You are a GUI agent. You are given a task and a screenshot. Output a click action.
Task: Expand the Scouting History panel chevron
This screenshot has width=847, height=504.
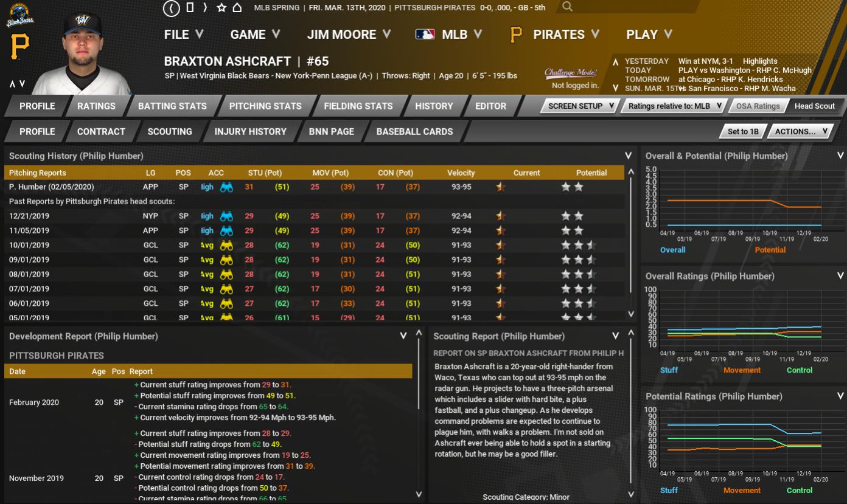tap(628, 156)
